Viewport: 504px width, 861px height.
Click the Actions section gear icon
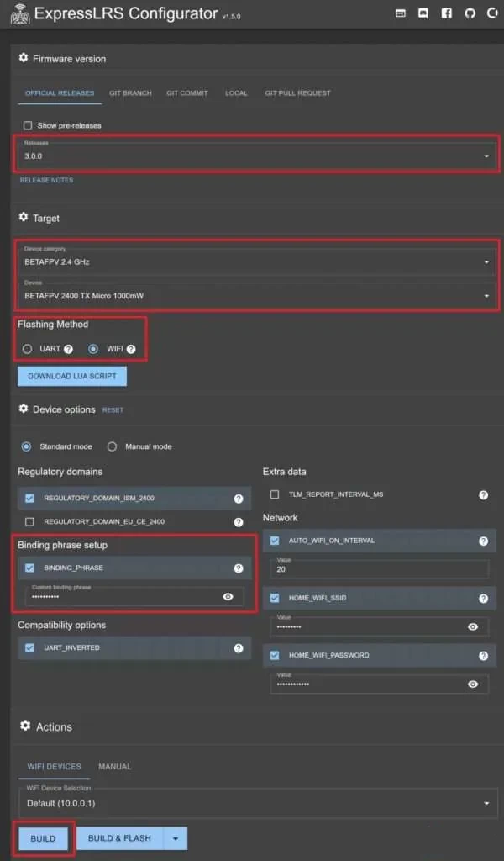pyautogui.click(x=25, y=726)
